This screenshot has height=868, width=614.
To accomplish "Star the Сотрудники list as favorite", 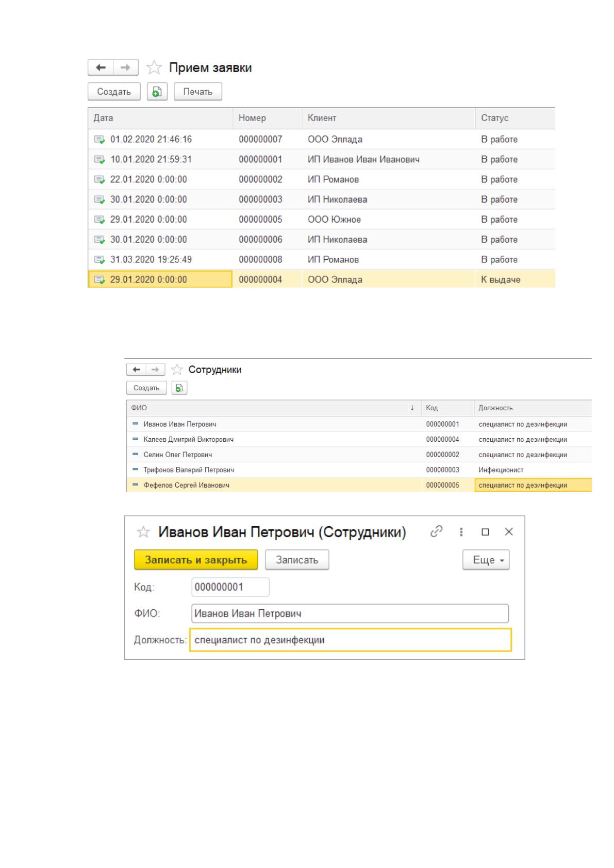I will (x=177, y=370).
